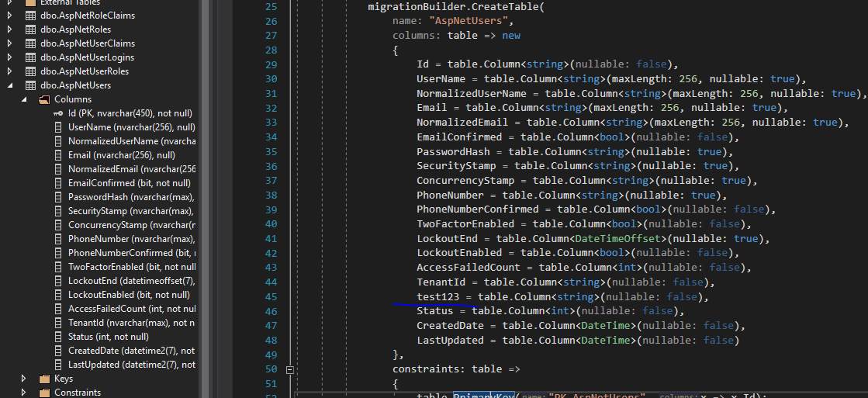Screen dimensions: 868x398
Task: Click the column icon beside LockoutEnabled
Action: (x=58, y=295)
